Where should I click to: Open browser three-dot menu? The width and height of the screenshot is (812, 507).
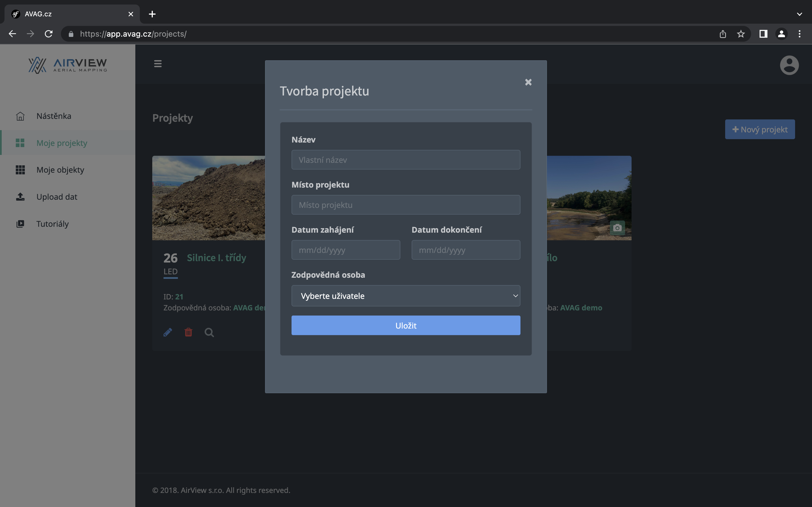coord(799,34)
